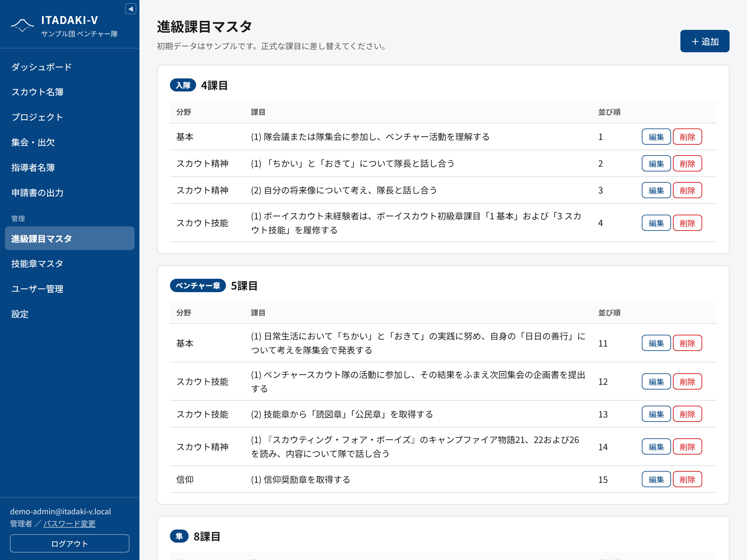Viewport: 747px width, 560px height.
Task: Go to スカウト名簿 page
Action: coord(70,92)
